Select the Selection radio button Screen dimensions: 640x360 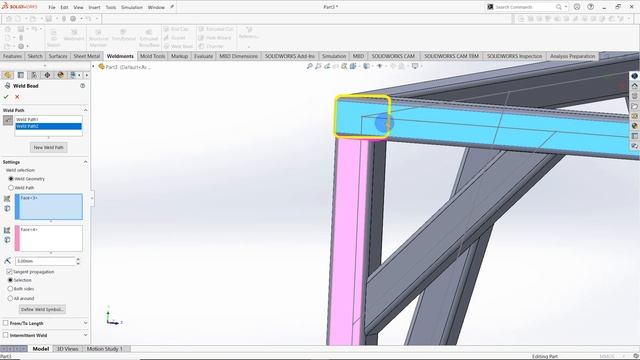click(x=10, y=280)
